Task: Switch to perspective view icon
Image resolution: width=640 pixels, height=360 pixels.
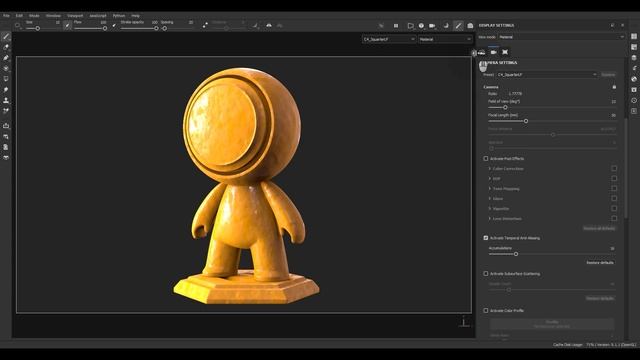Action: 410,26
